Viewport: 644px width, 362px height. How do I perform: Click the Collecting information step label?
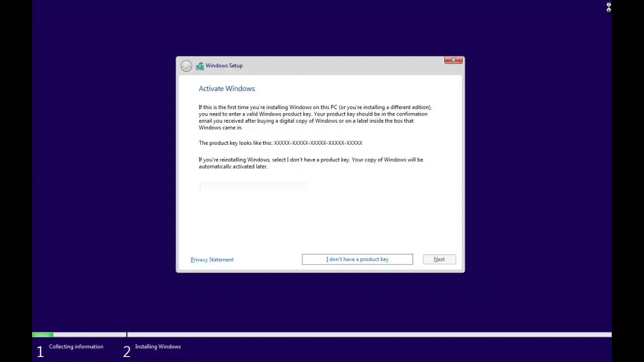tap(76, 346)
